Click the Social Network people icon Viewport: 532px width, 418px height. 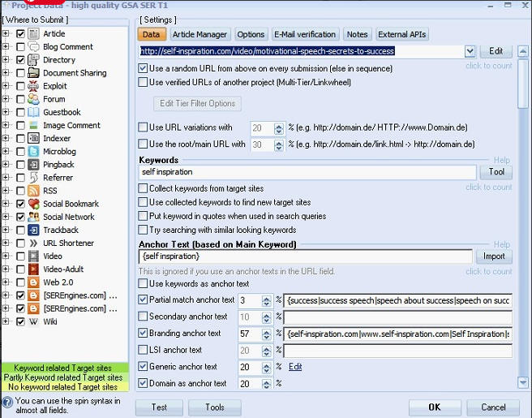34,217
